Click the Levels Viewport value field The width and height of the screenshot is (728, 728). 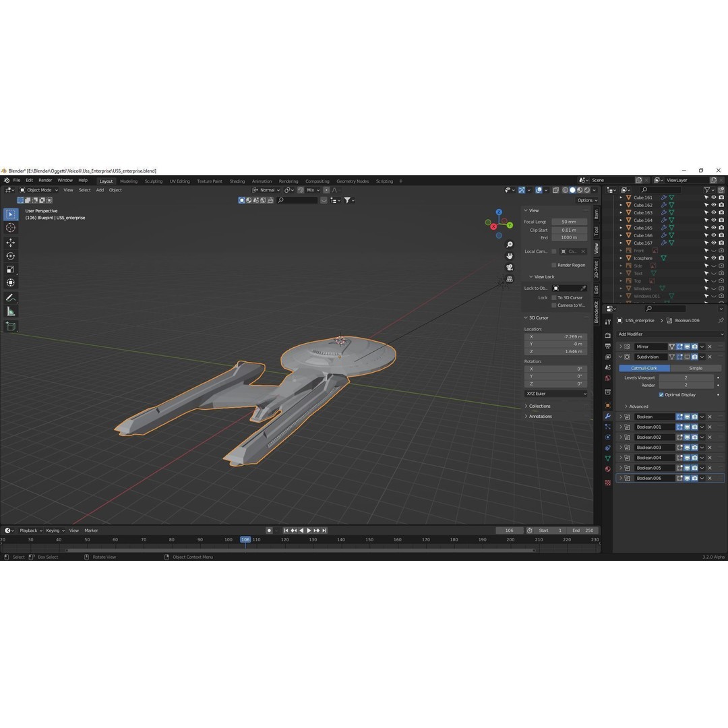686,378
